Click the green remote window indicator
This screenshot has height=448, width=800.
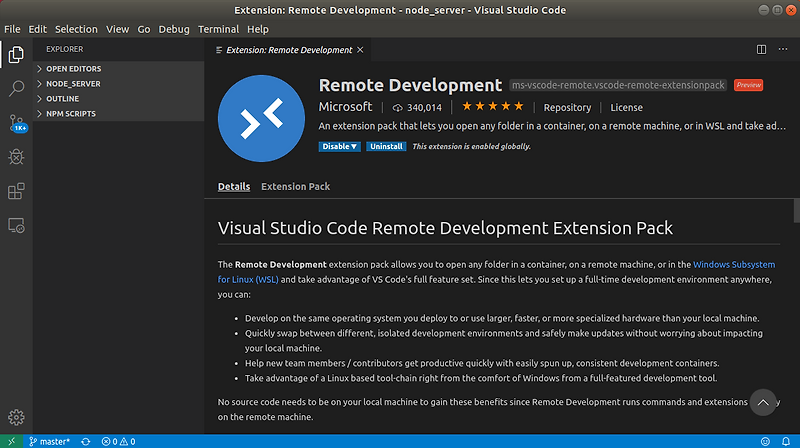coord(11,441)
